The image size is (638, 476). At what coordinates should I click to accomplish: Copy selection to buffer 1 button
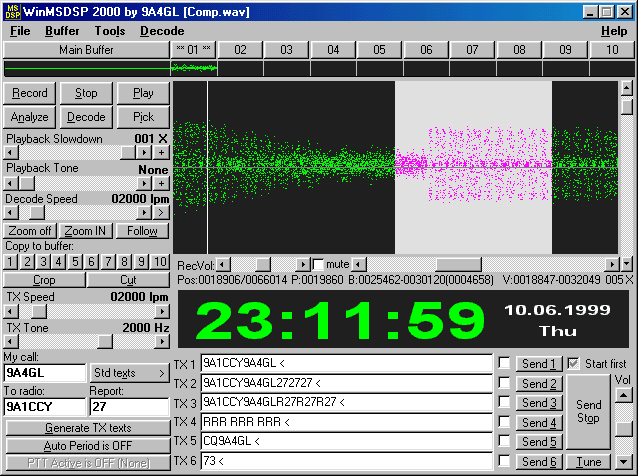11,262
